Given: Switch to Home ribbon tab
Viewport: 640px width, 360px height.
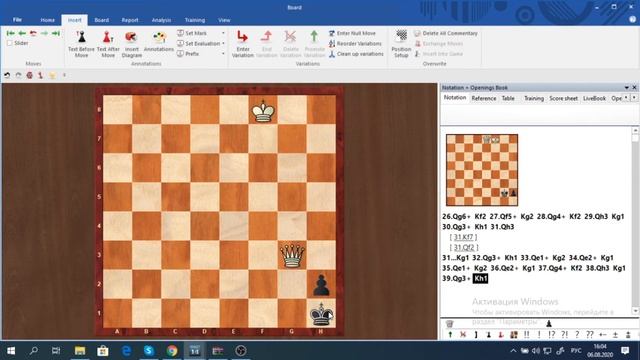Looking at the screenshot, I should point(47,20).
